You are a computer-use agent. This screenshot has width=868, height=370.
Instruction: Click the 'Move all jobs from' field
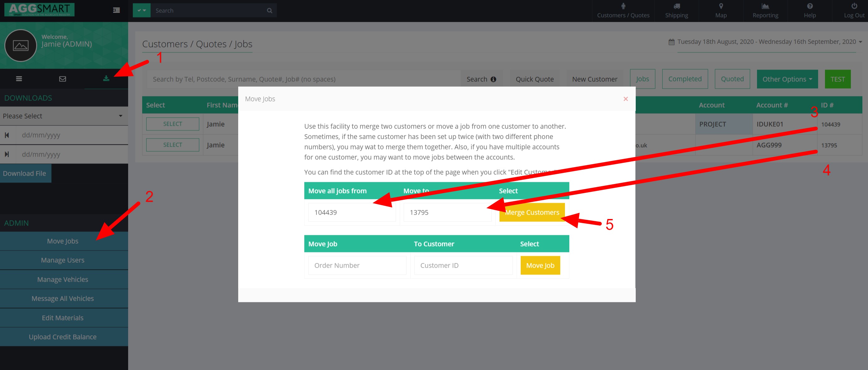pos(352,212)
